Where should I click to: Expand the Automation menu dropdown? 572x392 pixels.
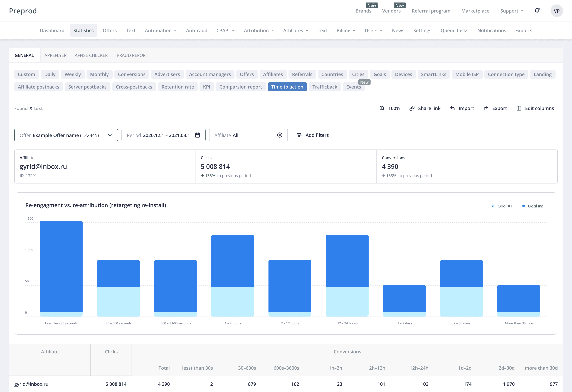[161, 31]
